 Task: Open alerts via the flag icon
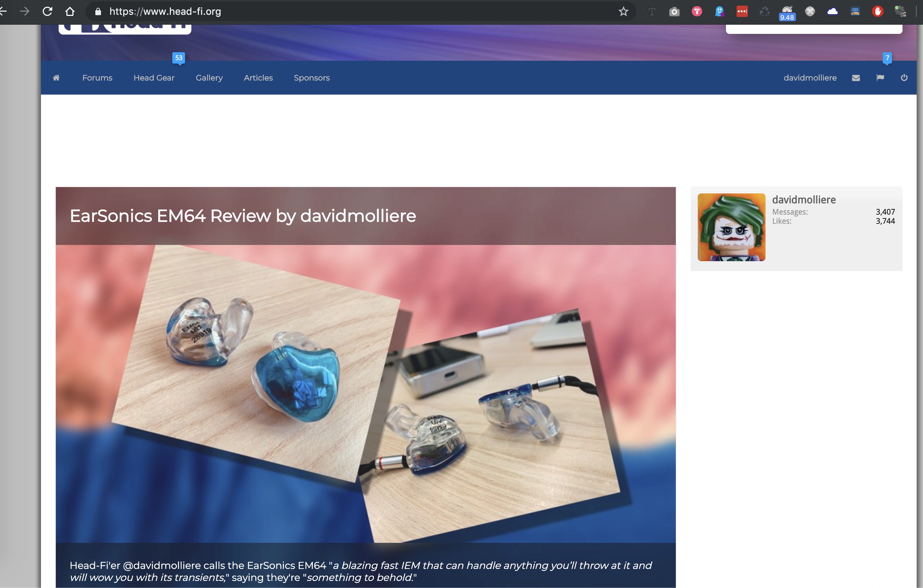tap(880, 78)
